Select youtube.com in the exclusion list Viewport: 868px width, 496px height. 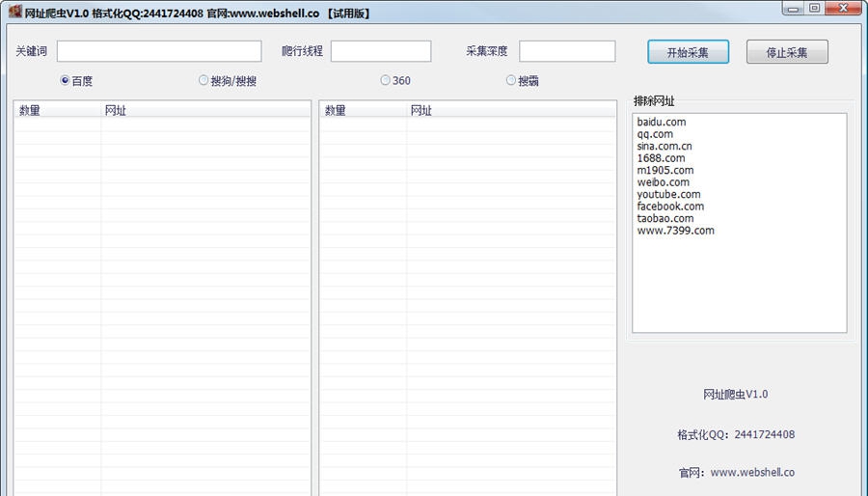(x=668, y=194)
